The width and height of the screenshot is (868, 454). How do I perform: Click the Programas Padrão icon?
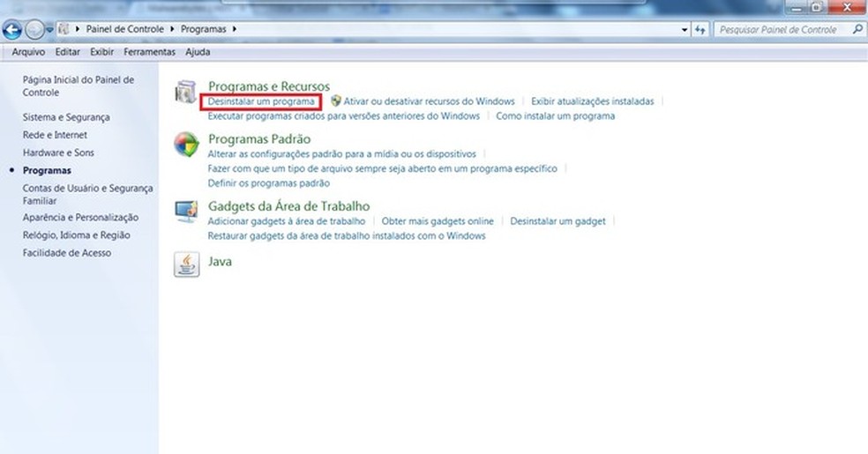186,145
